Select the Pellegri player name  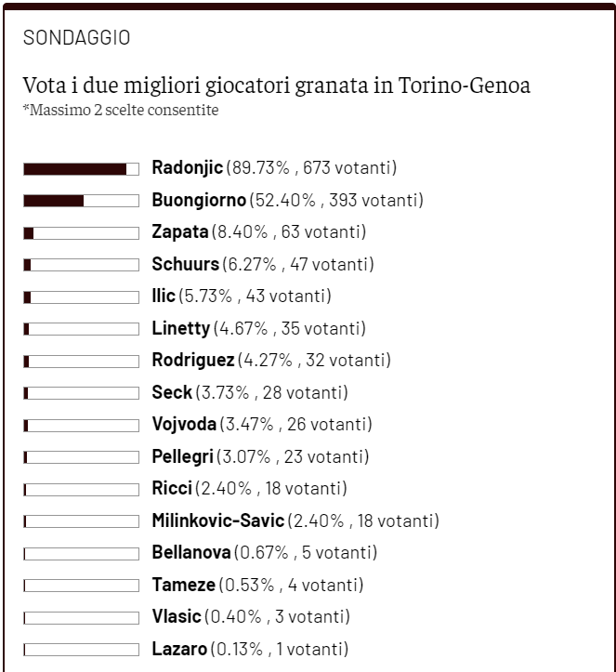183,456
